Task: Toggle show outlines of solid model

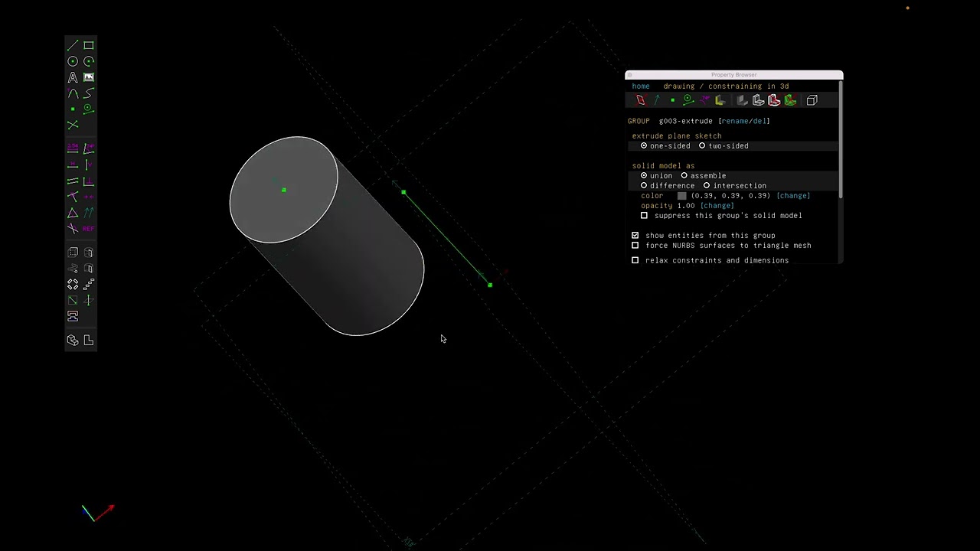Action: (x=774, y=100)
